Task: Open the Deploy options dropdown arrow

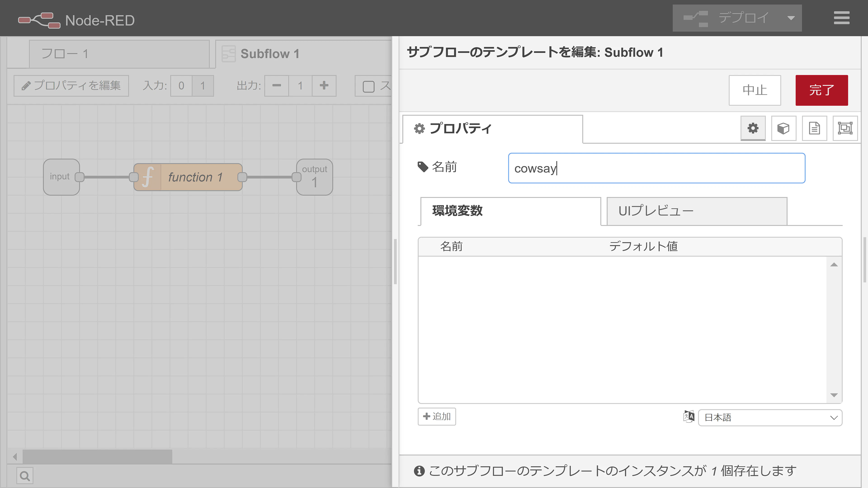Action: 791,18
